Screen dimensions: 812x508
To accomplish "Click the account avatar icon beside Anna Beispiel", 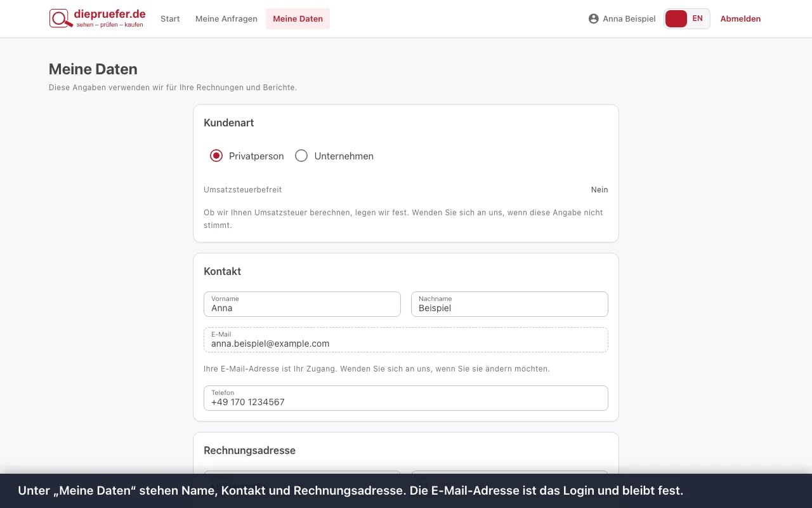I will pos(594,19).
